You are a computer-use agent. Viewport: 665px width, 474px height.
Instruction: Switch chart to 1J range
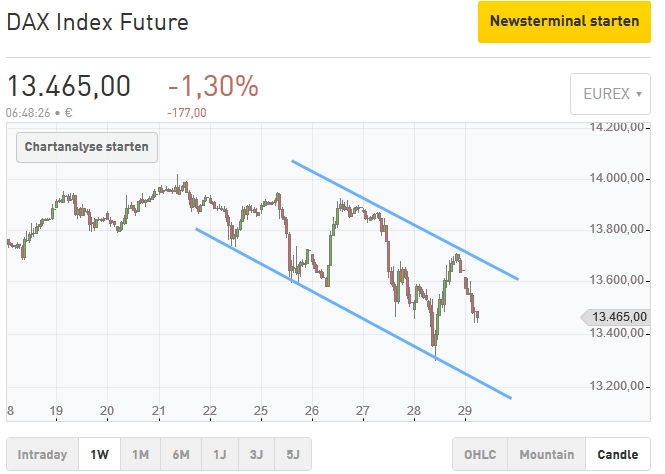[x=221, y=455]
